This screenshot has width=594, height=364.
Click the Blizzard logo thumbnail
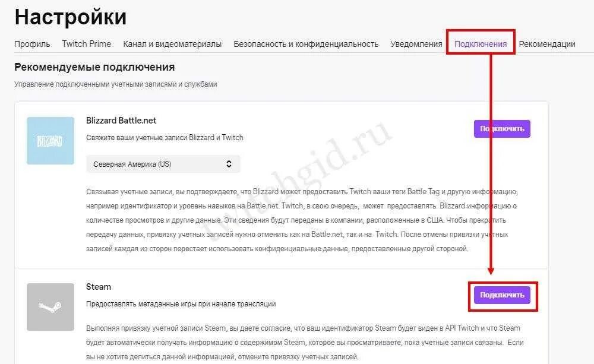[50, 141]
